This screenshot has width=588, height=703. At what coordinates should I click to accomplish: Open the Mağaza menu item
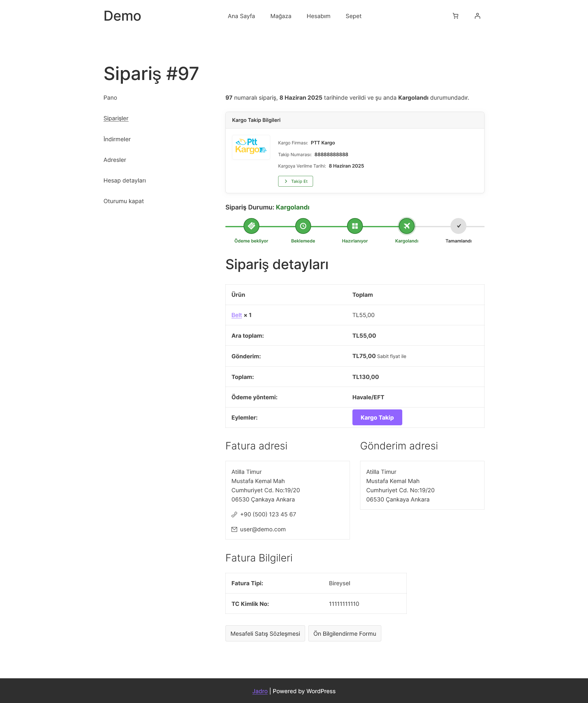coord(281,16)
